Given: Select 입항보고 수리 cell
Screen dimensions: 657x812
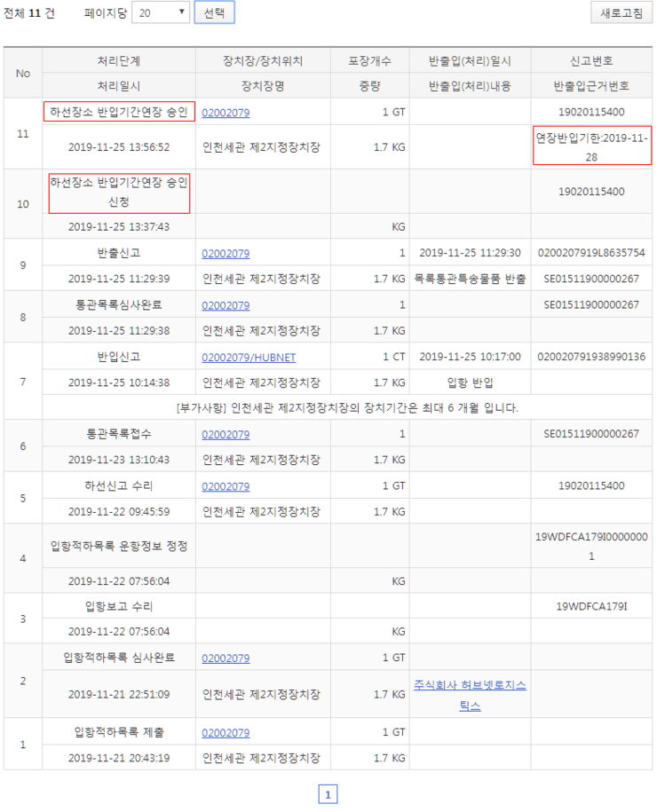Looking at the screenshot, I should (119, 606).
